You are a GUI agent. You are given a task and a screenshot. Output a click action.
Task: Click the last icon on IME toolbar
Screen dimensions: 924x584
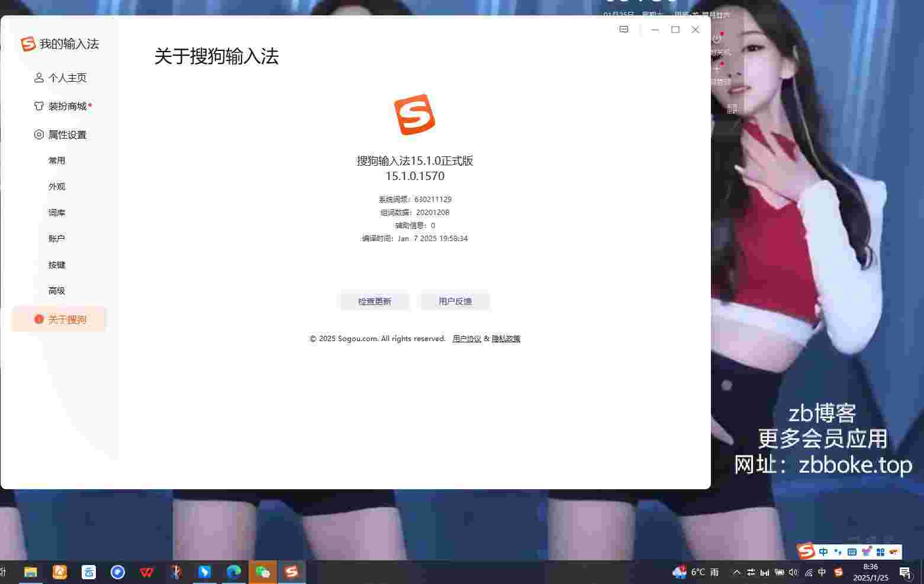click(894, 552)
